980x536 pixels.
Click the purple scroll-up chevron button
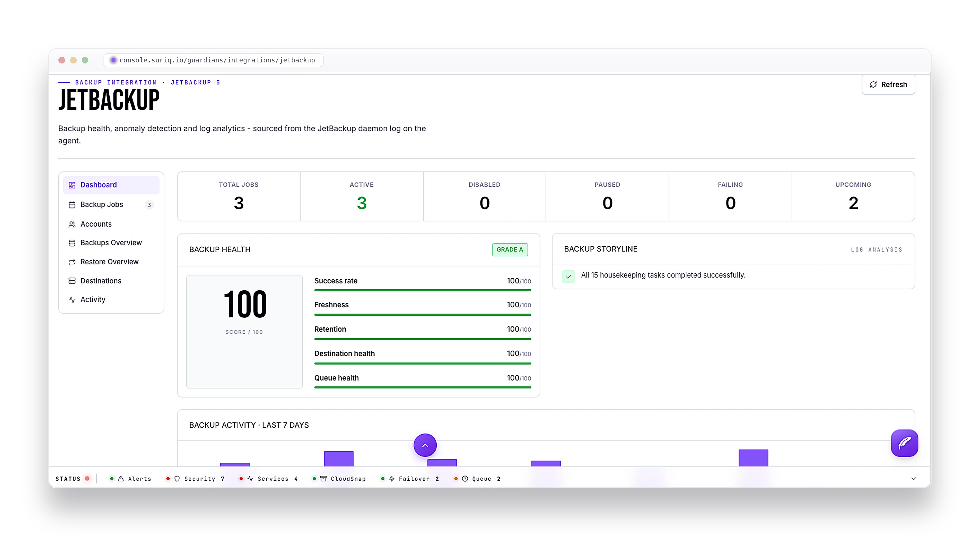coord(425,445)
